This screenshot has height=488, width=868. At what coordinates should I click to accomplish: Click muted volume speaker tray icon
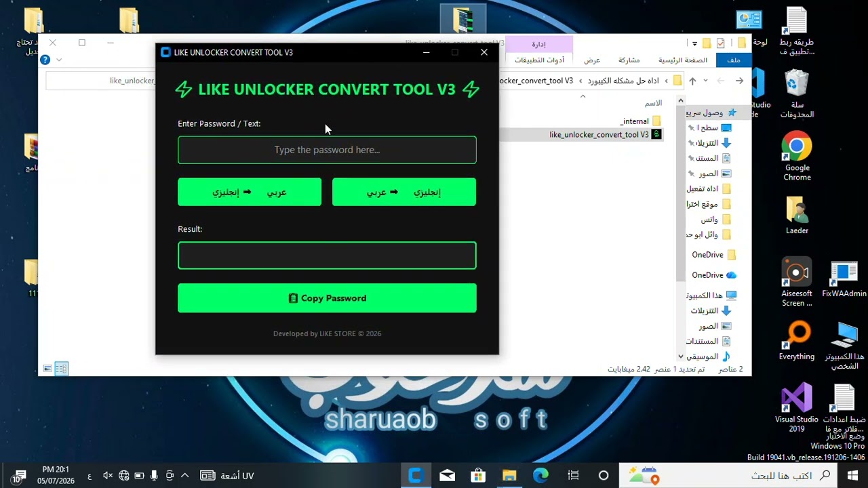click(108, 476)
